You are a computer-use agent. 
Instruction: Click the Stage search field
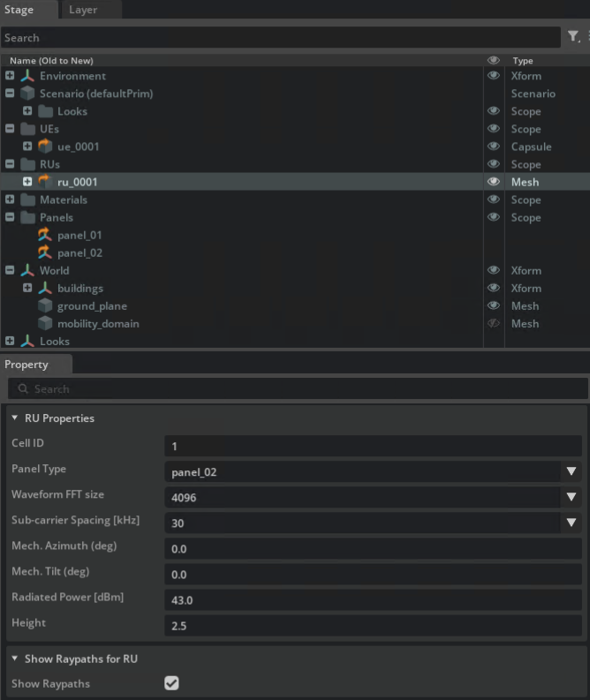pyautogui.click(x=278, y=38)
